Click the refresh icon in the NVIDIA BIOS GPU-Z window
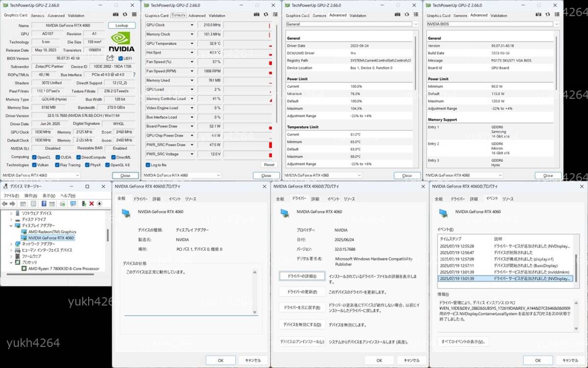Screen dimensions: 588x368 pos(548,15)
